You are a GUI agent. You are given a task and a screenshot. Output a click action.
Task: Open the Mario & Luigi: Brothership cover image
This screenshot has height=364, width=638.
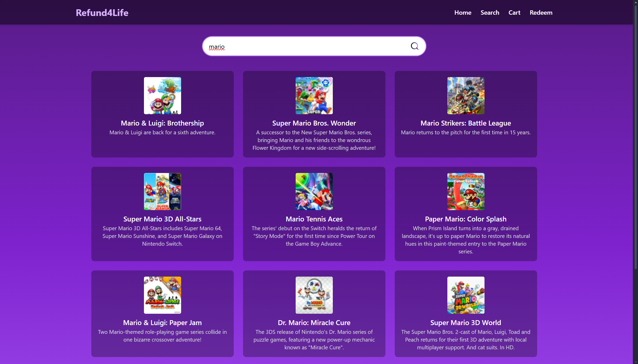[162, 96]
